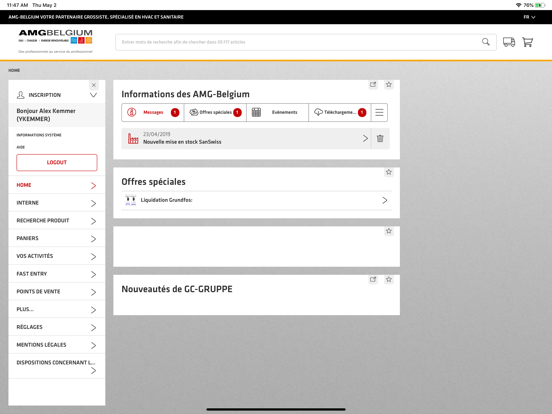This screenshot has height=414, width=552.
Task: Select Points de Vente menu item
Action: click(x=57, y=291)
